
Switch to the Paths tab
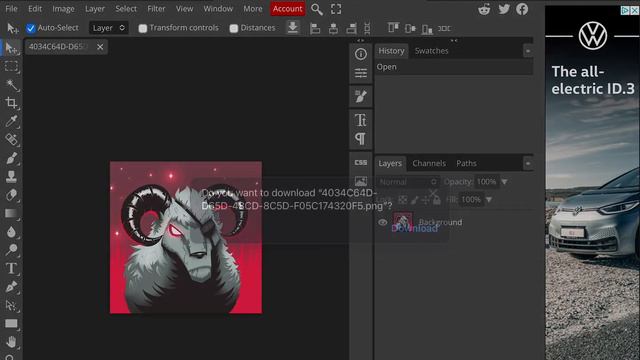point(466,163)
